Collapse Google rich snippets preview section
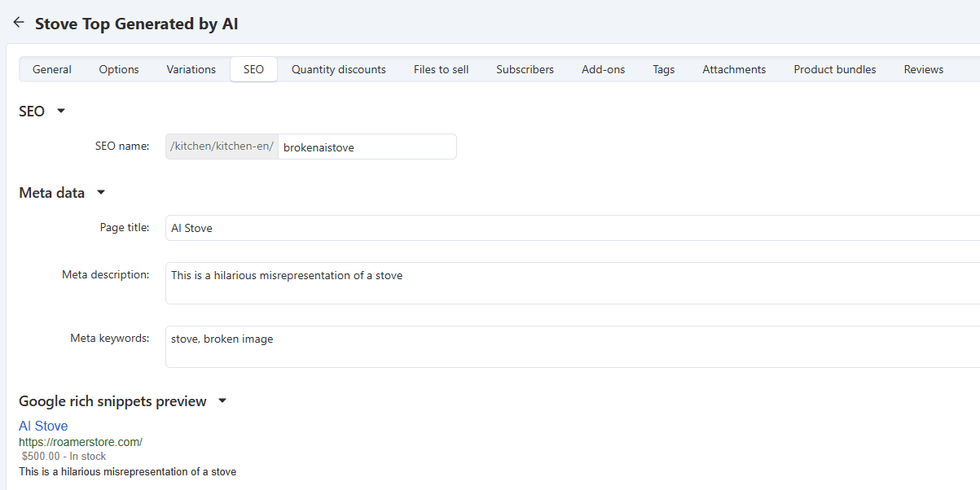 point(222,401)
